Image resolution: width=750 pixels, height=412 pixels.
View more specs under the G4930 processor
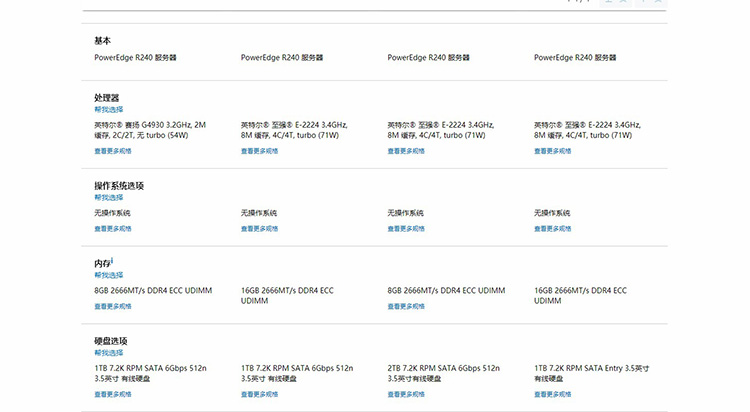(113, 151)
